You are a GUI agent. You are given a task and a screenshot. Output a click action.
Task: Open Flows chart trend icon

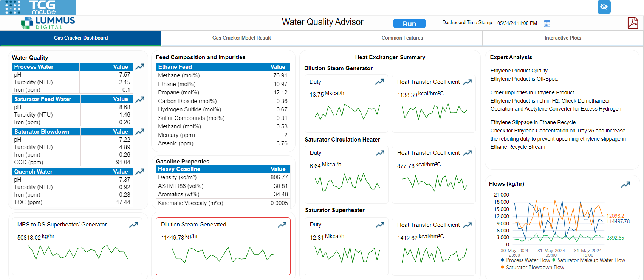(x=625, y=185)
